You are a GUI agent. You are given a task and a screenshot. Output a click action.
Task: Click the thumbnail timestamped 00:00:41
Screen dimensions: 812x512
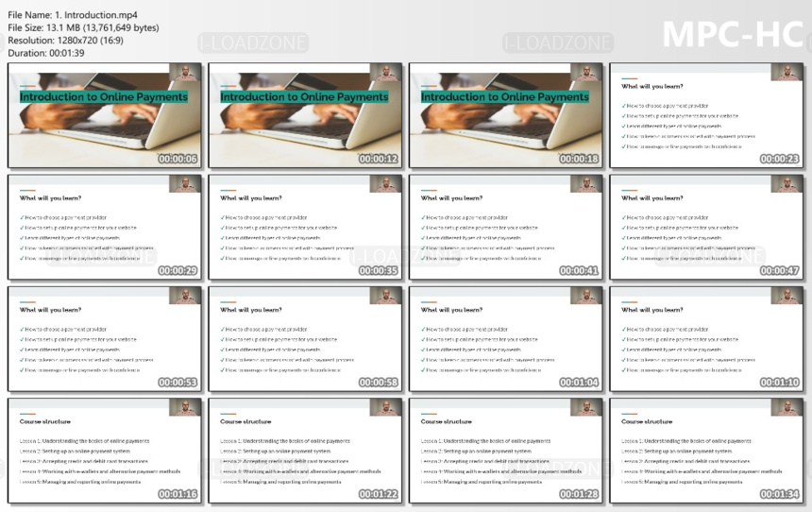(x=506, y=227)
